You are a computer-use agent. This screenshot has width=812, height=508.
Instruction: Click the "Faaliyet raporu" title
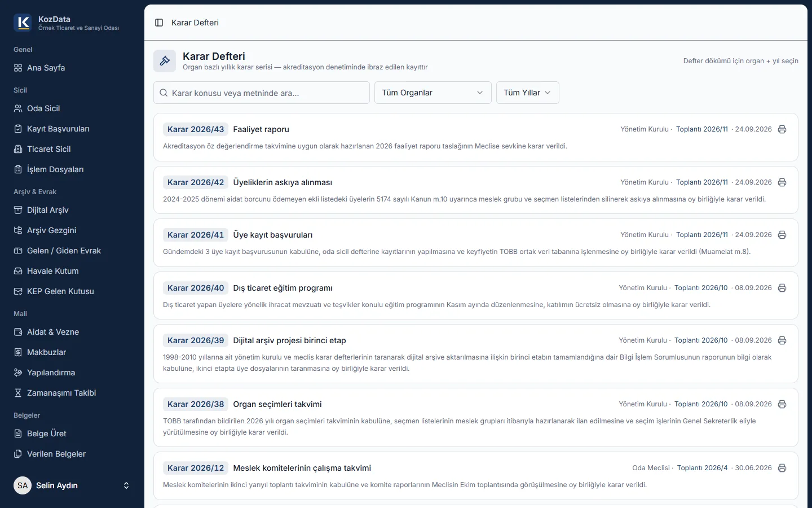pyautogui.click(x=261, y=129)
